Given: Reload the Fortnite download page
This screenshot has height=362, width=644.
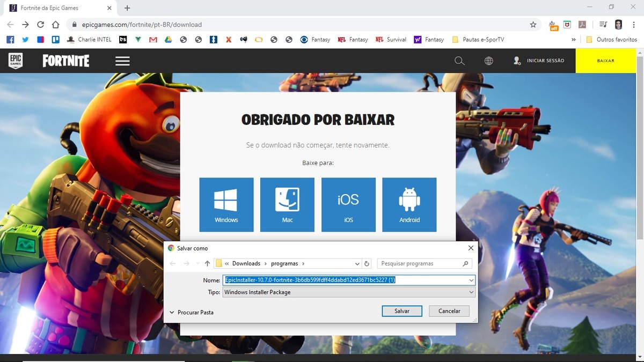Looking at the screenshot, I should click(40, 25).
